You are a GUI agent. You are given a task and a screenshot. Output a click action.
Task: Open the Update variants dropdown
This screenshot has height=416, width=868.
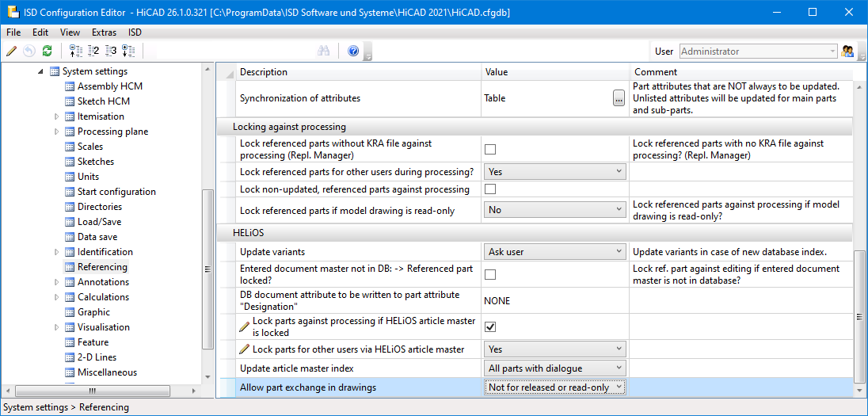click(x=554, y=252)
